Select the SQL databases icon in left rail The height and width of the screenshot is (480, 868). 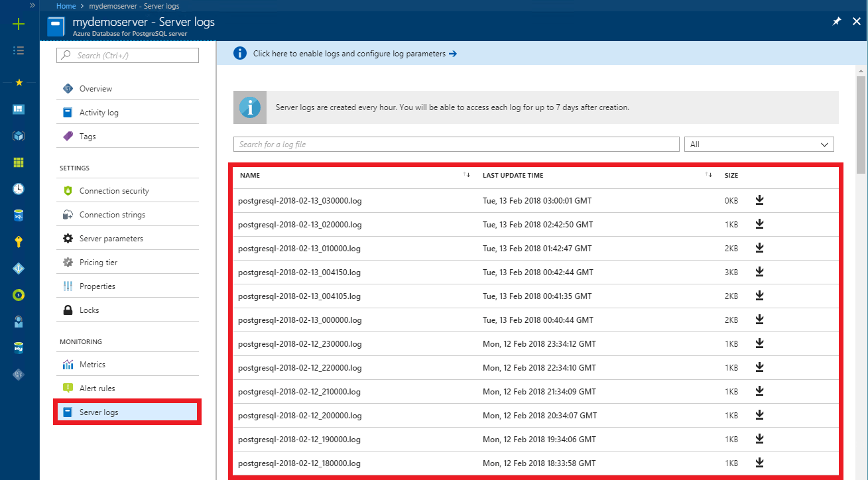[19, 215]
